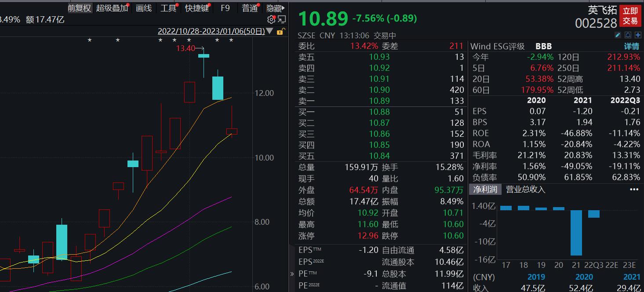Click the tall 2021 bar in profit chart

pyautogui.click(x=577, y=233)
